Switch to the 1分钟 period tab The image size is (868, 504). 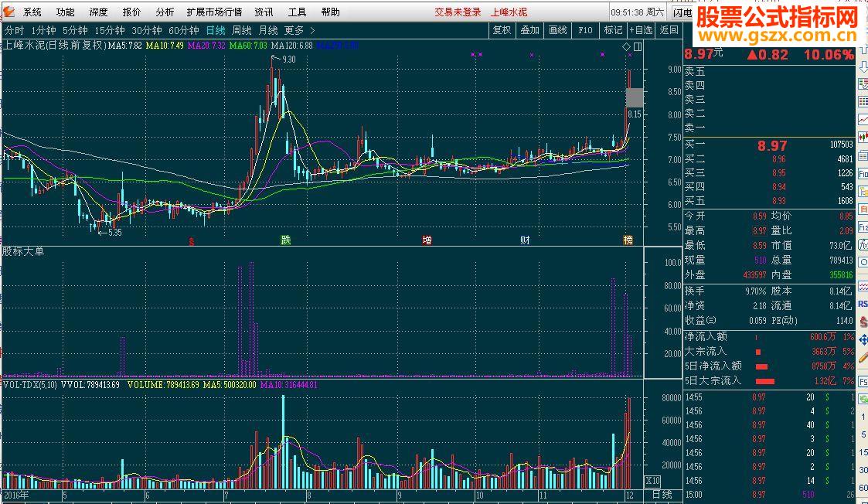point(44,30)
